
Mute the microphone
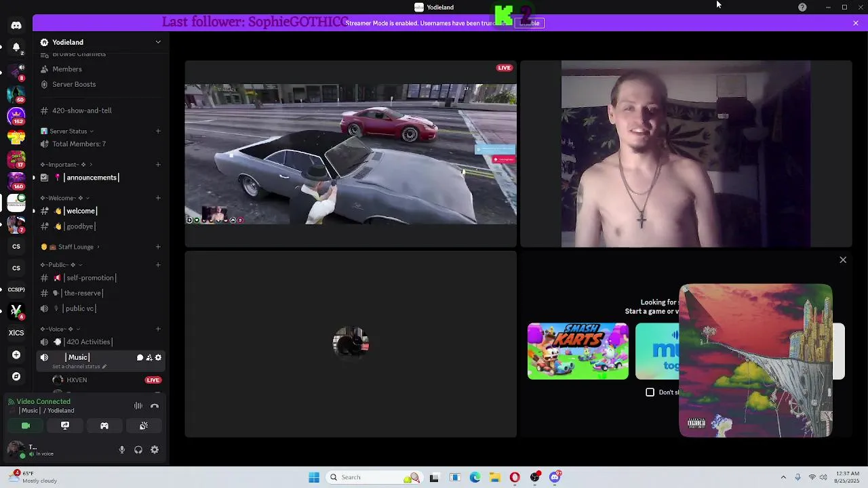[122, 449]
